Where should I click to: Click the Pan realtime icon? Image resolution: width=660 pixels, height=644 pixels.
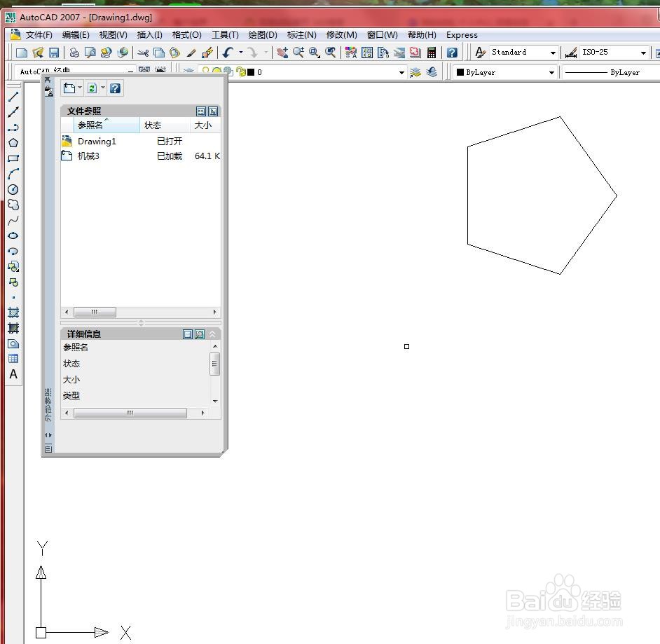click(282, 53)
